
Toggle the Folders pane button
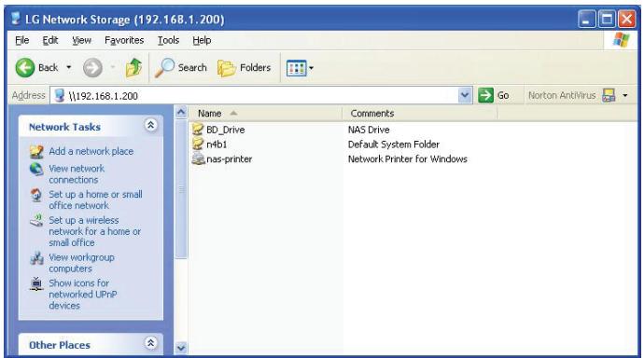[244, 68]
